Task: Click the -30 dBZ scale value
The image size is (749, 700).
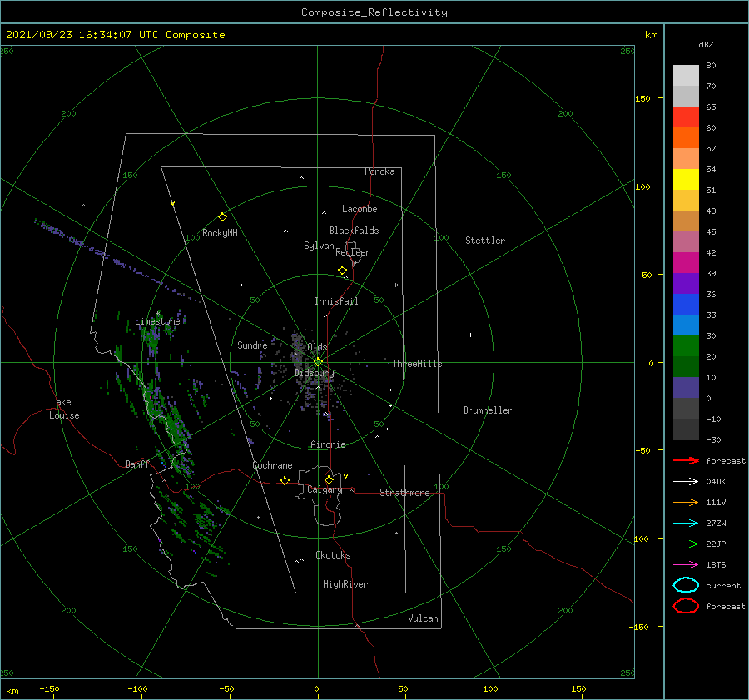Action: click(x=713, y=439)
